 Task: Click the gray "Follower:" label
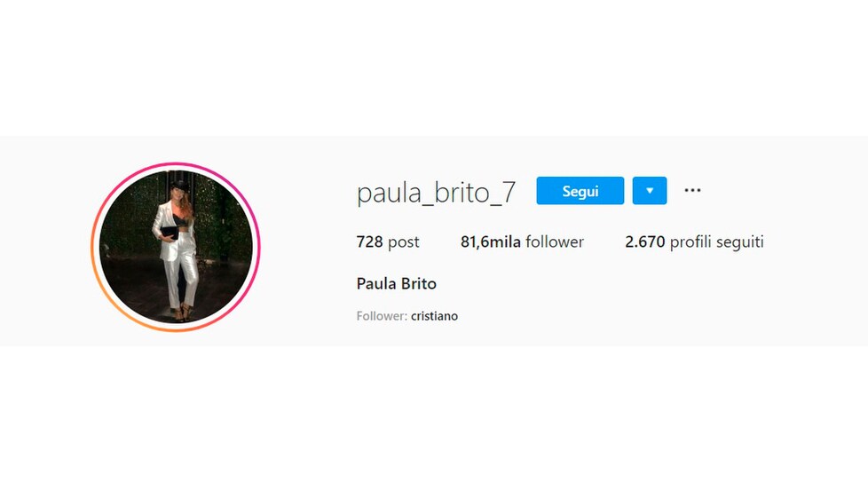(x=382, y=316)
